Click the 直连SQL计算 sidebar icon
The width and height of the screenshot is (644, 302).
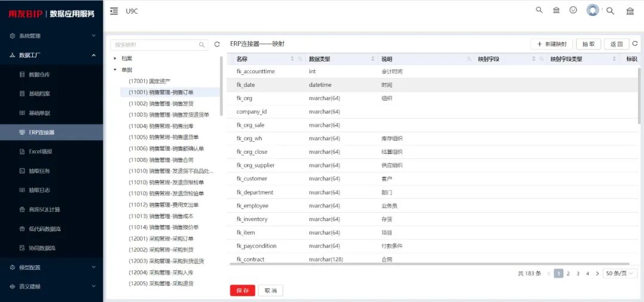22,209
